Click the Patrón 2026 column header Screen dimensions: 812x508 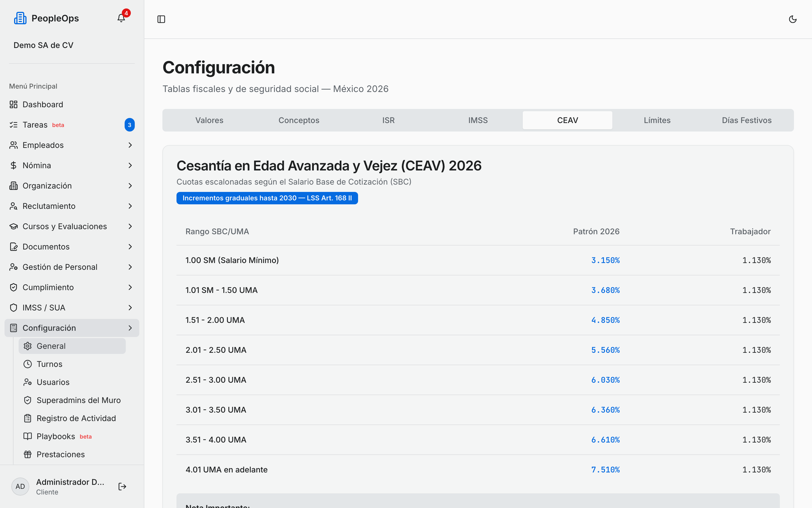click(x=596, y=231)
